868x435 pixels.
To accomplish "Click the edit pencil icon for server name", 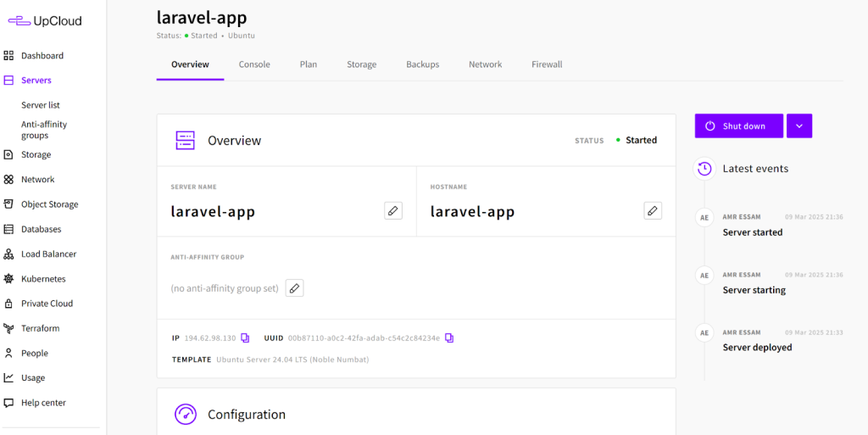I will (x=392, y=211).
